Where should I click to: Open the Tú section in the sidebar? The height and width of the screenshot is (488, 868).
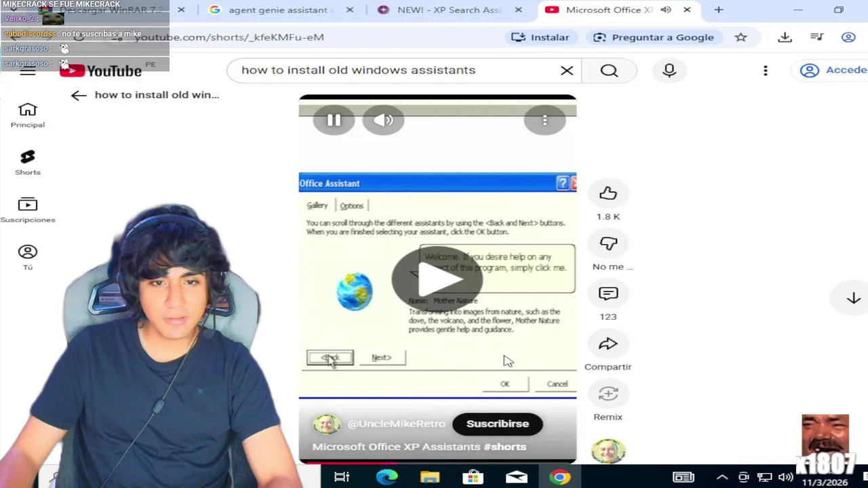coord(28,258)
